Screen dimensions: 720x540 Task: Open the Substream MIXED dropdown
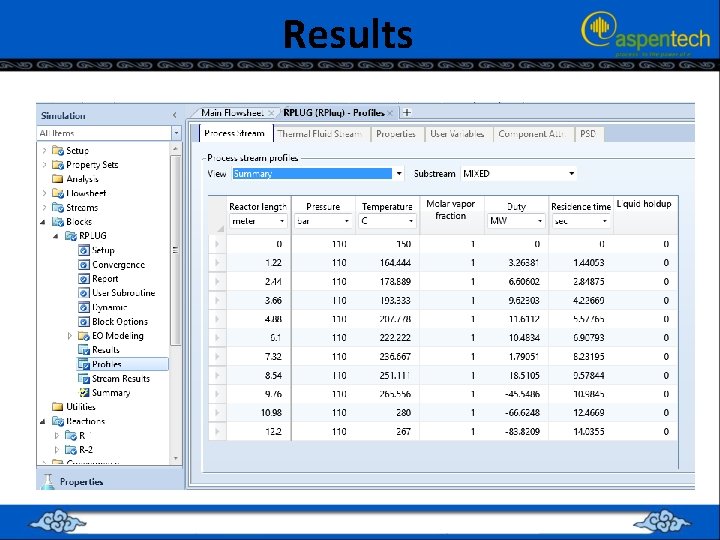[572, 174]
